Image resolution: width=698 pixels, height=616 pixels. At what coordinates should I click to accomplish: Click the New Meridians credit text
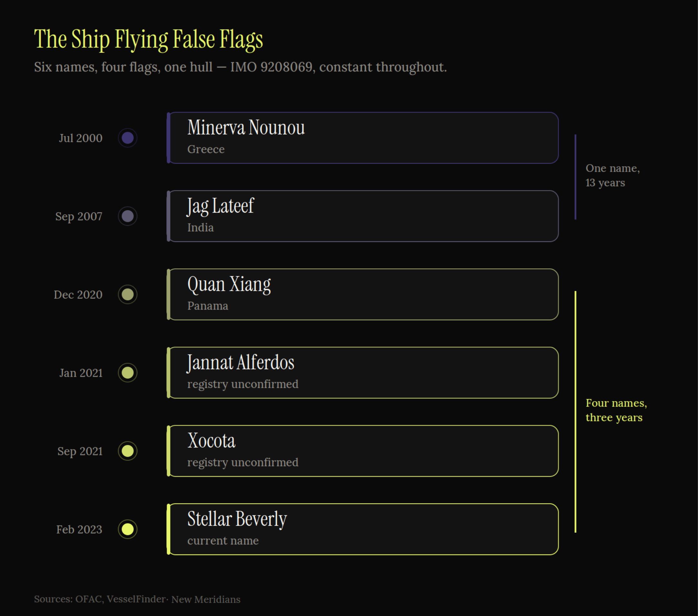click(x=206, y=600)
